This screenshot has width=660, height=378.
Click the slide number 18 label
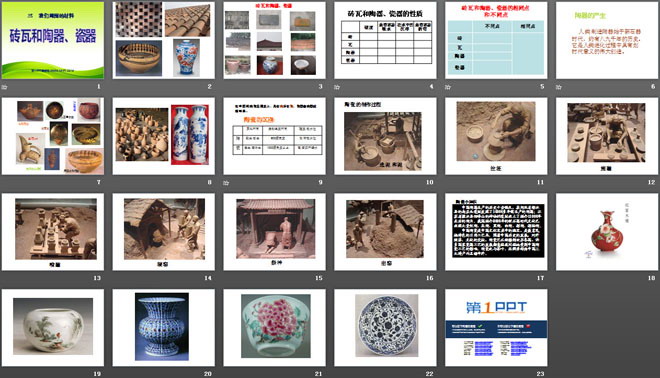(x=651, y=278)
